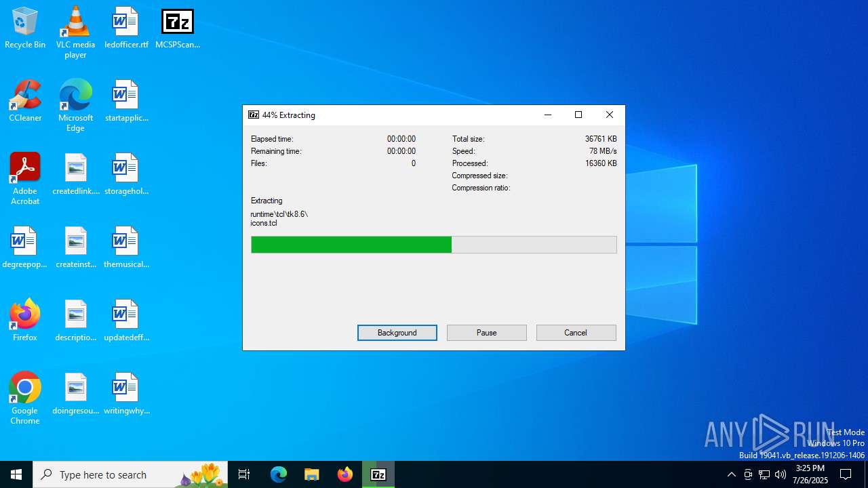The height and width of the screenshot is (488, 868).
Task: Open Microsoft Edge desktop shortcut
Action: tap(75, 105)
